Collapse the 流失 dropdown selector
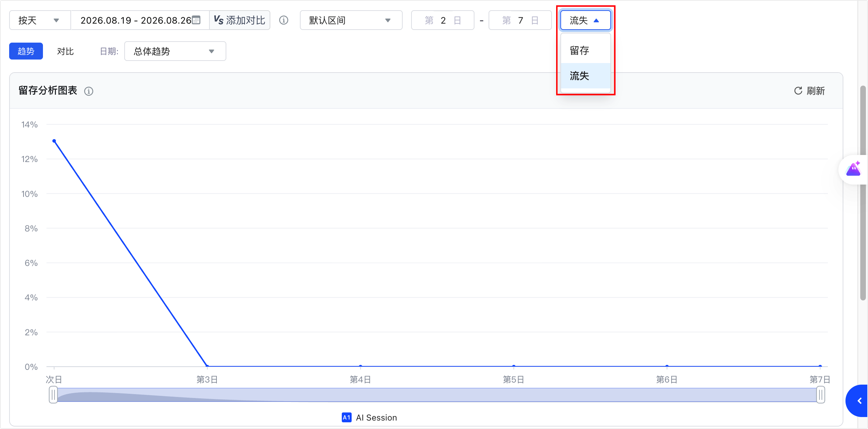This screenshot has height=429, width=868. 585,20
